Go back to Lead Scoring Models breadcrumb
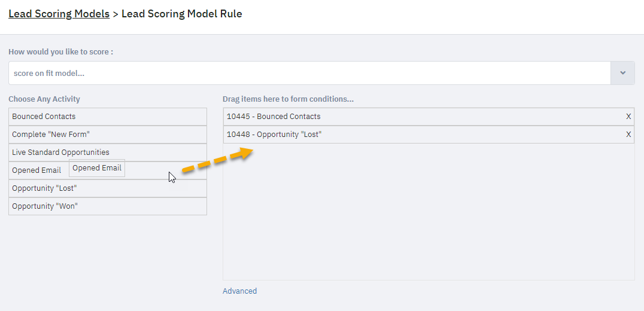644x311 pixels. pos(59,14)
